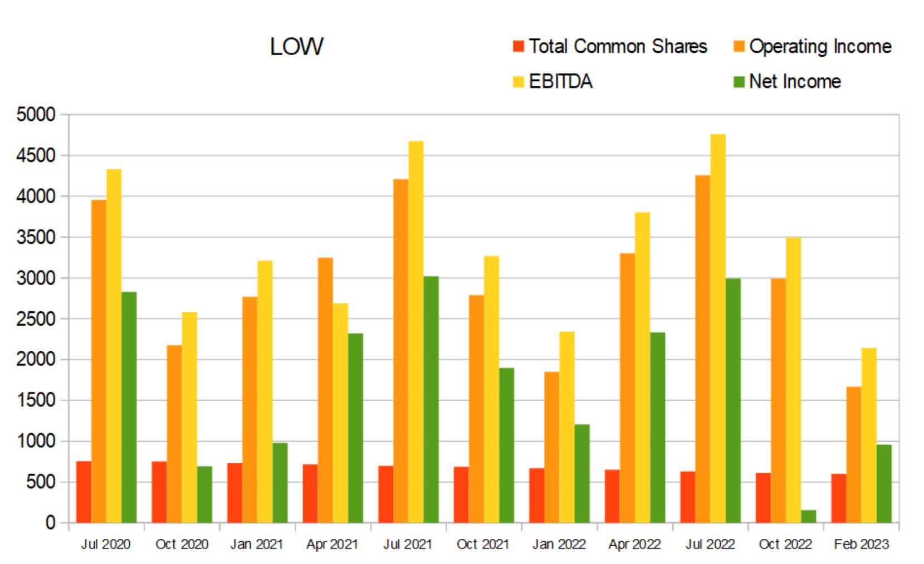Select the yellow EBITDA legend swatch

click(518, 82)
